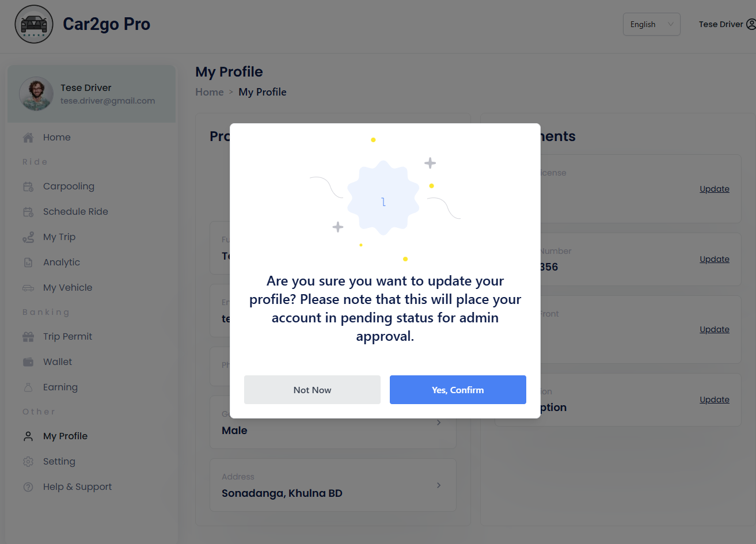This screenshot has width=756, height=544.
Task: Click the Home house icon in sidebar
Action: tap(28, 138)
